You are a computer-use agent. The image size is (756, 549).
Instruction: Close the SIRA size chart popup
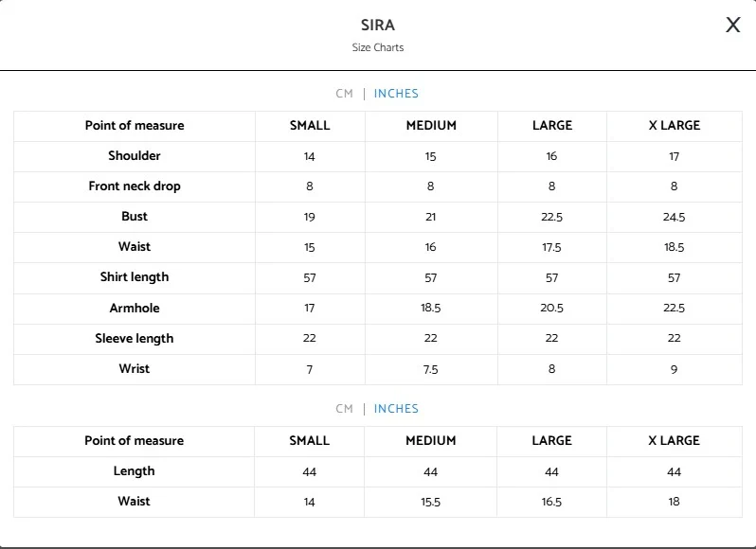[x=732, y=26]
